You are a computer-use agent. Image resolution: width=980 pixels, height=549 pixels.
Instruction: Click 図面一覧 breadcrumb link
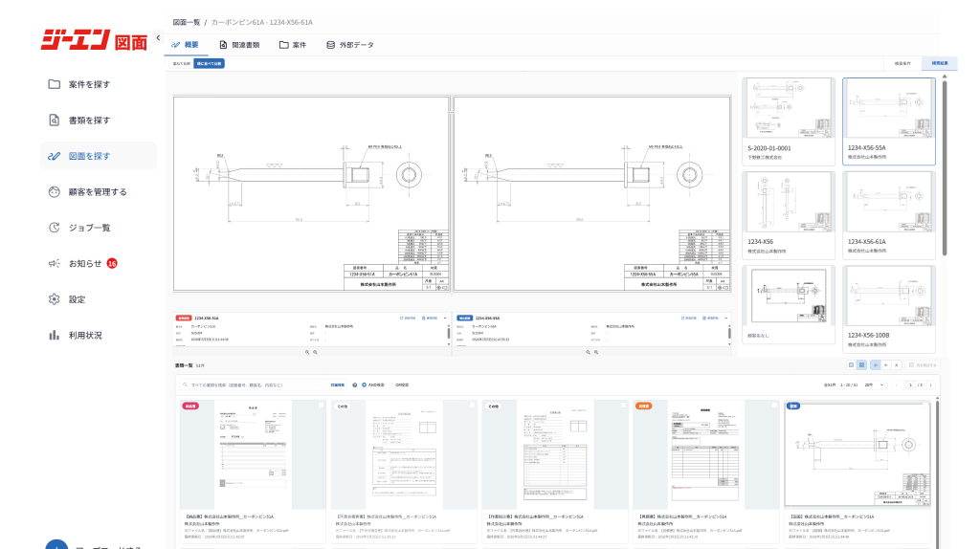pos(186,21)
